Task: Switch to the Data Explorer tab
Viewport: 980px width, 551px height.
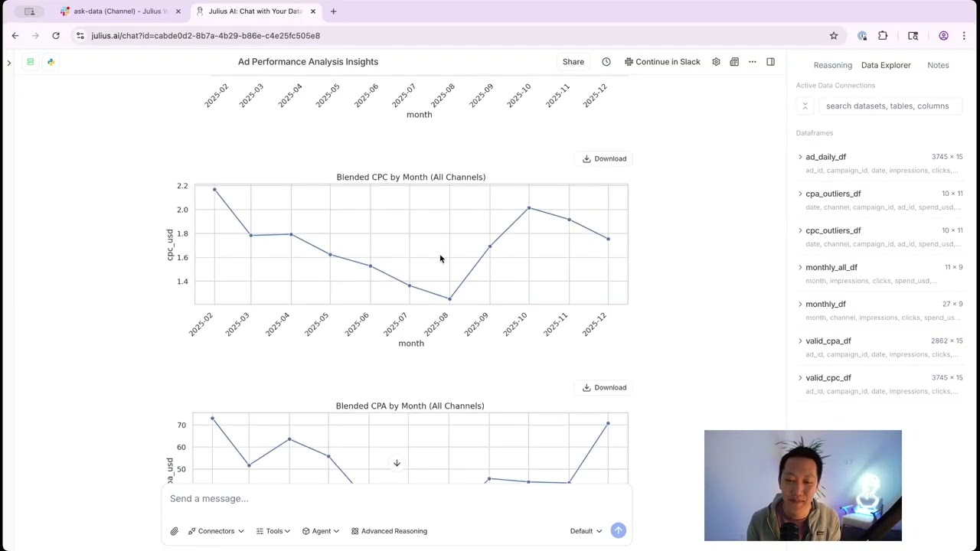Action: point(886,65)
